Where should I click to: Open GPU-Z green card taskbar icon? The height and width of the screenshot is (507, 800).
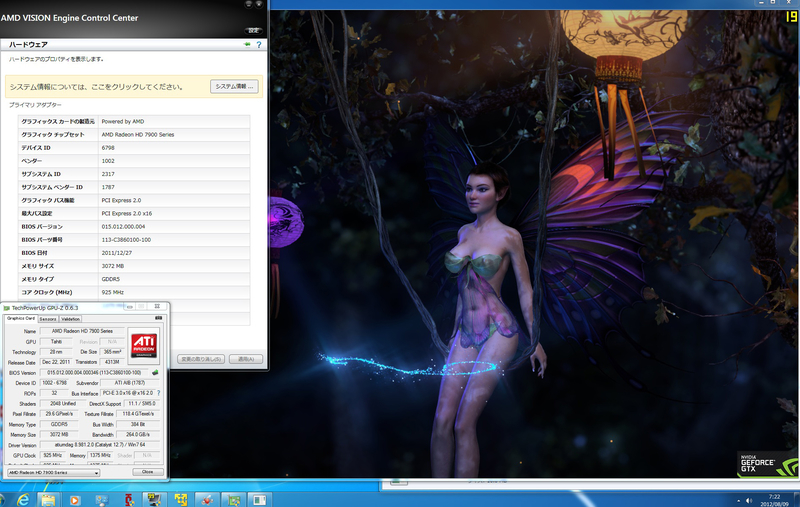234,500
